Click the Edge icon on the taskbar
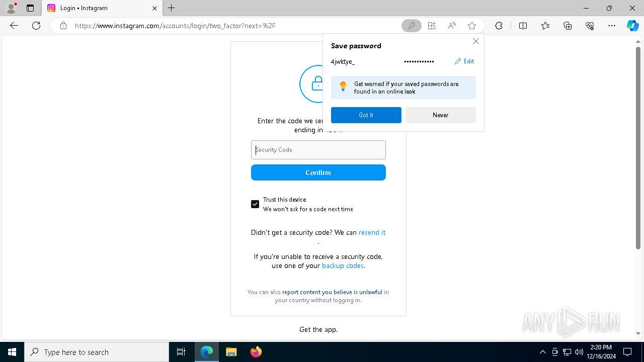Screen dimensions: 644x362 point(207,352)
